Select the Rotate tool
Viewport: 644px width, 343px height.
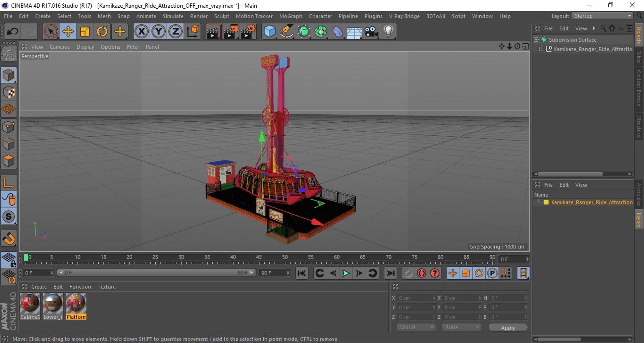pos(102,32)
